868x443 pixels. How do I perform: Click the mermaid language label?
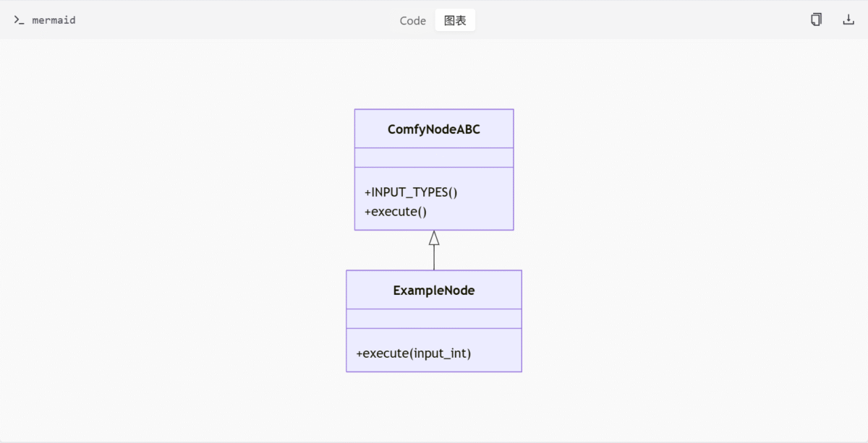click(54, 20)
